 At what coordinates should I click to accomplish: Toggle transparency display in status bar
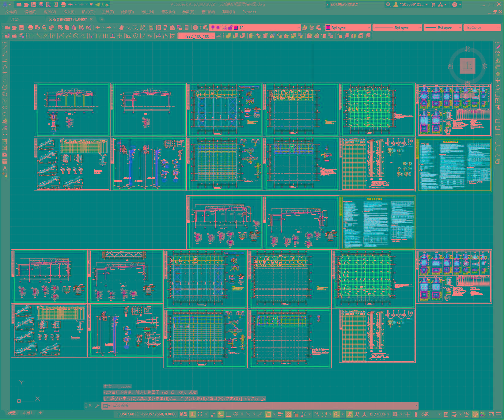pos(288,414)
